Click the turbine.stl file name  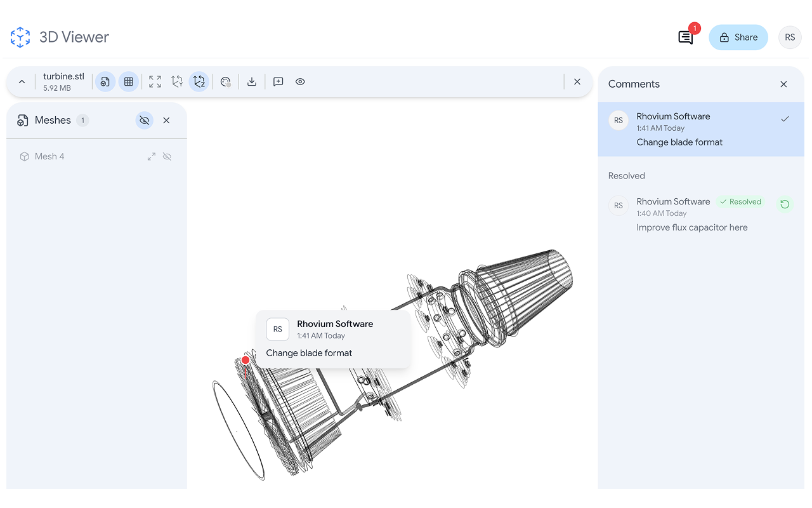tap(63, 76)
